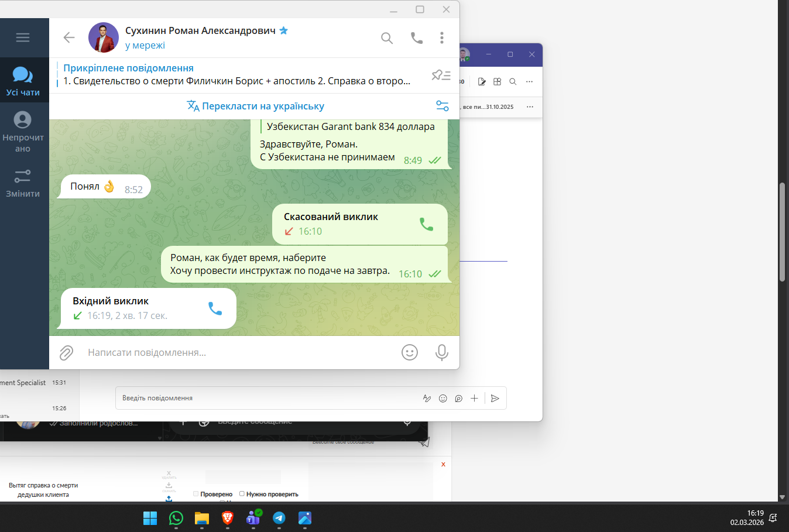Start a new chat in Teams
The height and width of the screenshot is (532, 789).
(482, 82)
